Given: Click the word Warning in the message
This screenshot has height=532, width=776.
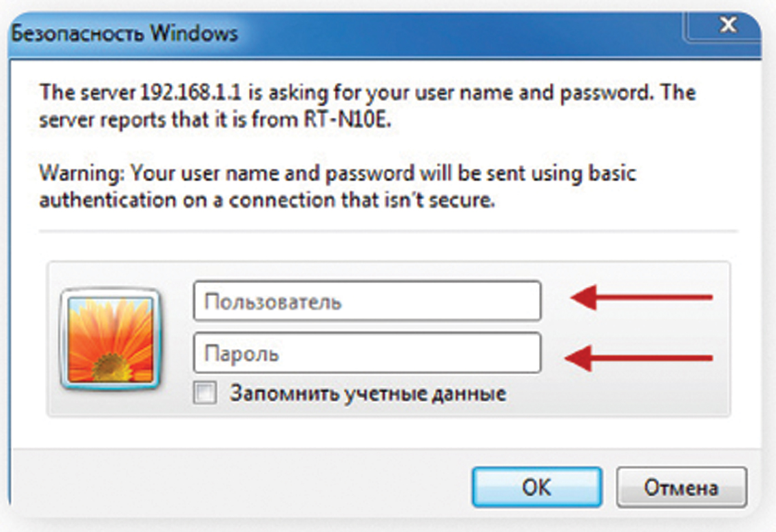Looking at the screenshot, I should pos(82,174).
